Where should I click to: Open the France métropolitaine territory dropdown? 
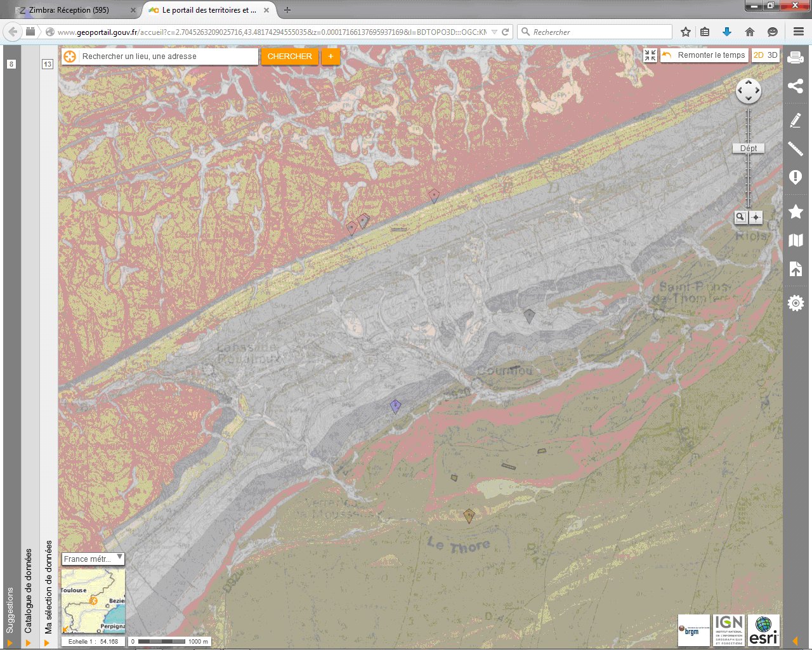click(x=93, y=559)
